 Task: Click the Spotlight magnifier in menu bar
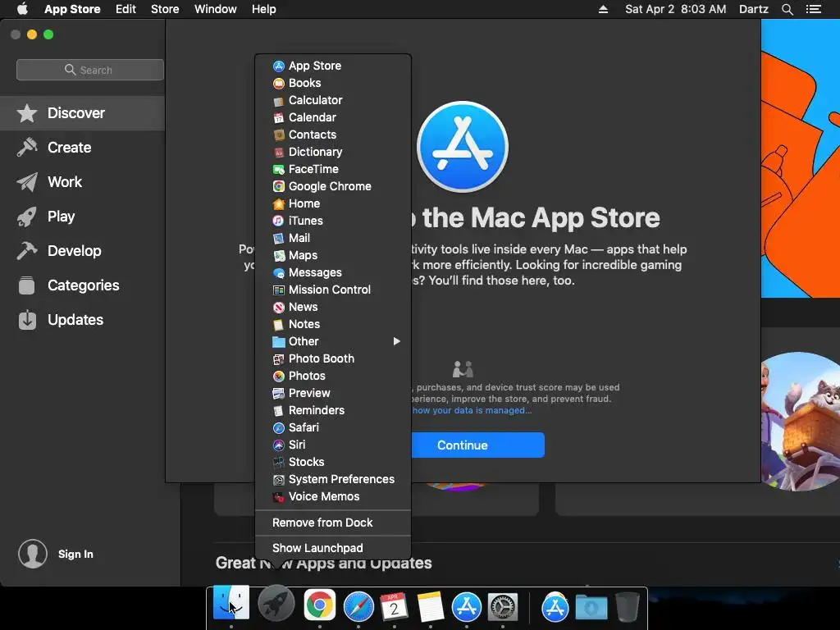[x=787, y=9]
